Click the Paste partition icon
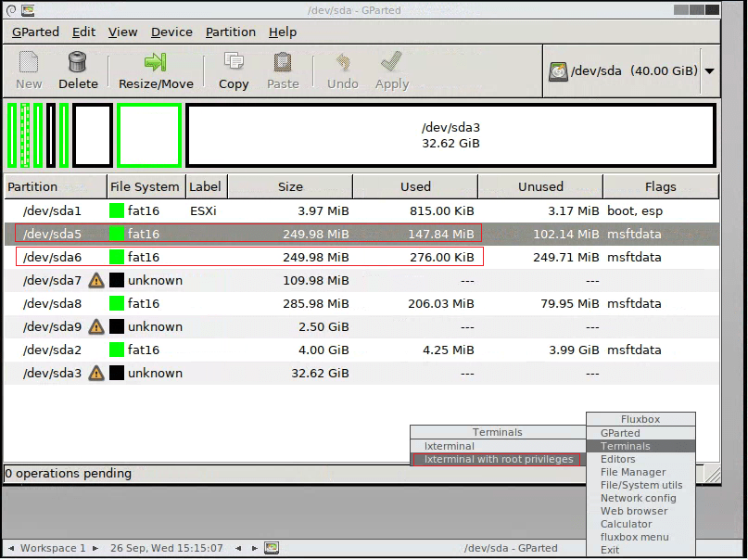 click(283, 70)
